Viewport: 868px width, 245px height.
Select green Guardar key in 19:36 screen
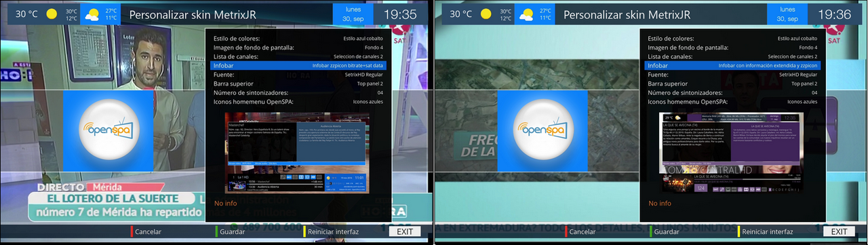[665, 231]
